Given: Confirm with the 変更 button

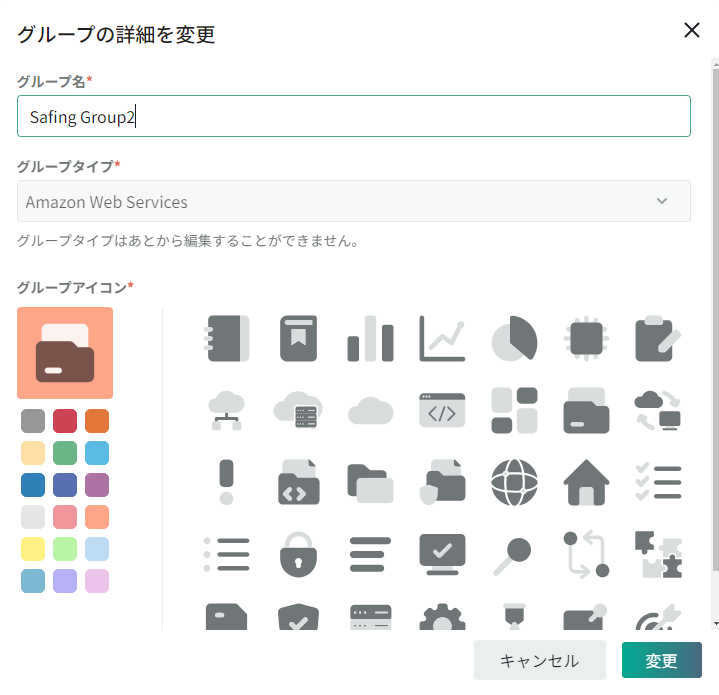Looking at the screenshot, I should tap(662, 660).
